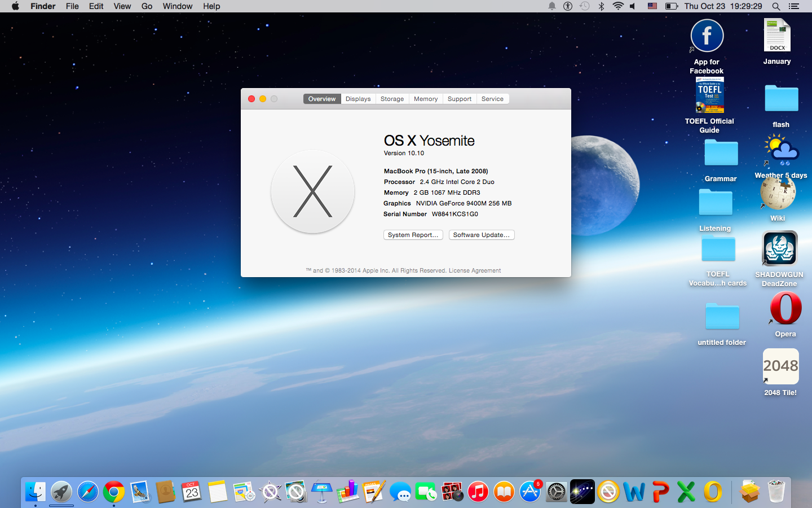Switch to the Displays tab

pos(358,99)
